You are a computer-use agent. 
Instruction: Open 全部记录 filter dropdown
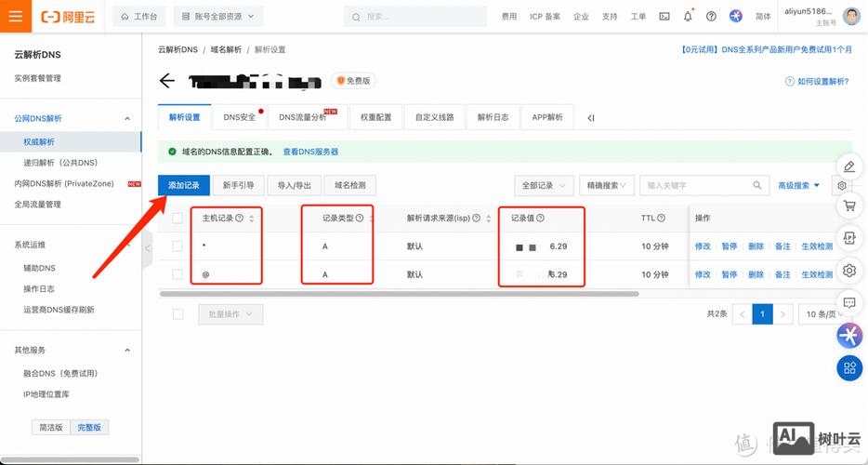click(543, 185)
